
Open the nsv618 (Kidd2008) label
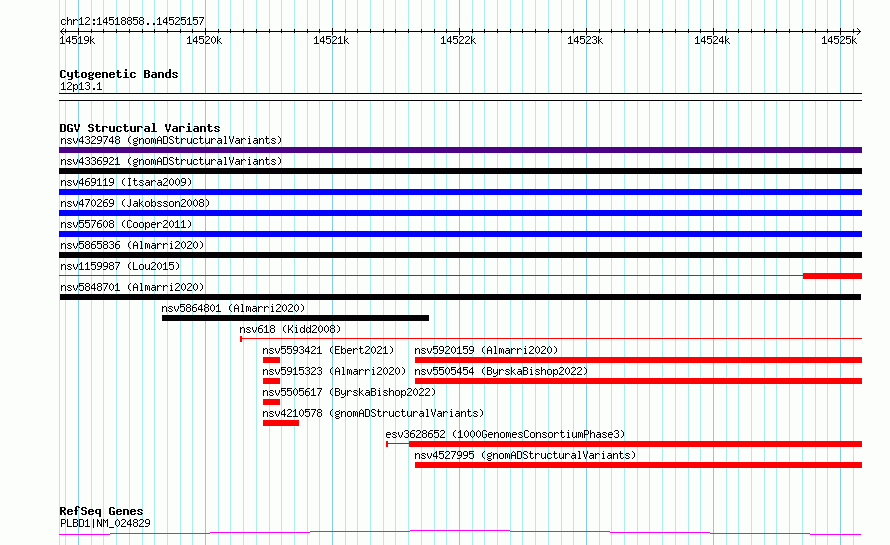[290, 329]
